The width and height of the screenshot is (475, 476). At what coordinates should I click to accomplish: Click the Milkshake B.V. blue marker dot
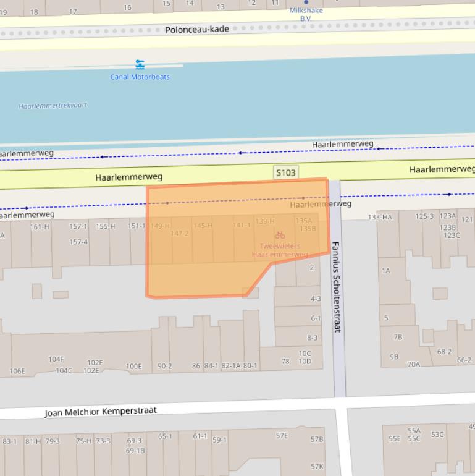click(x=306, y=2)
